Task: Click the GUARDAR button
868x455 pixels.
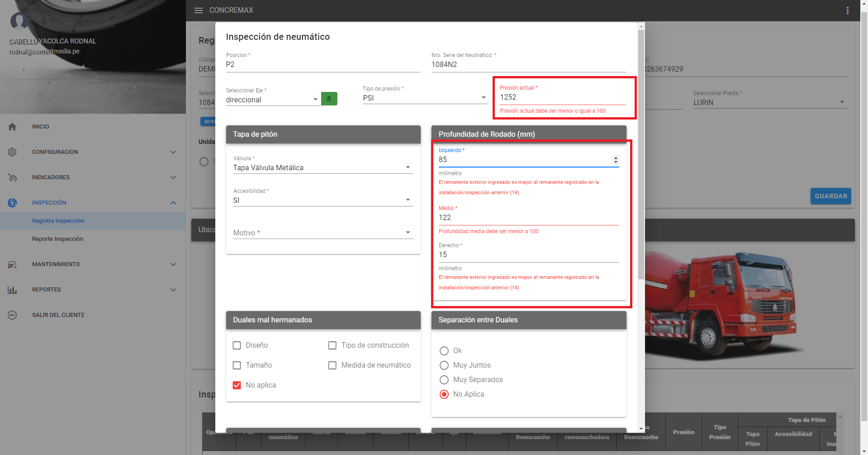Action: click(830, 196)
